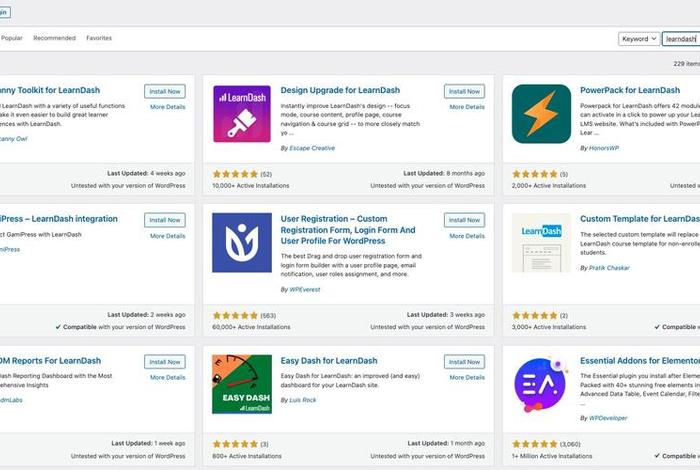Visit author Pratik Chaskar link

[x=609, y=268]
